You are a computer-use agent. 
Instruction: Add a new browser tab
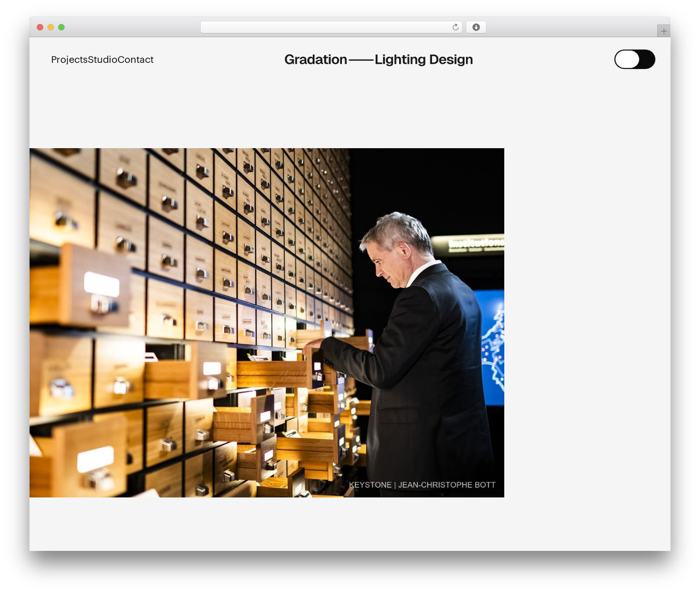663,31
